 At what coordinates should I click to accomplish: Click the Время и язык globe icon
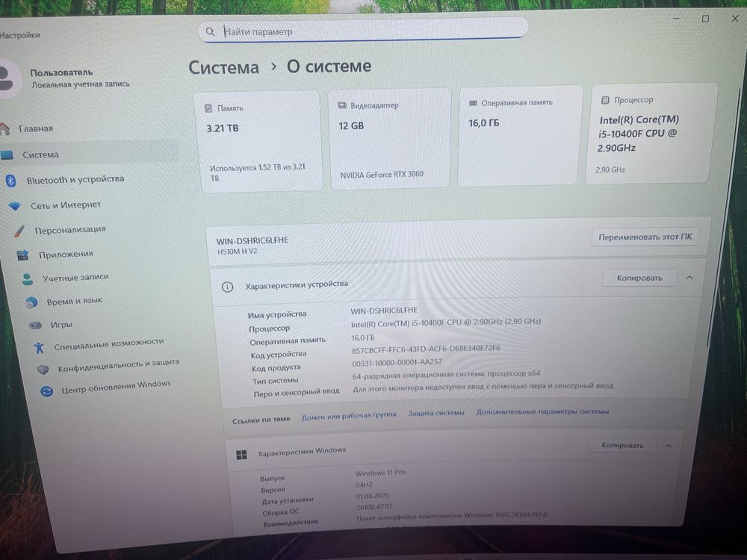click(x=31, y=302)
